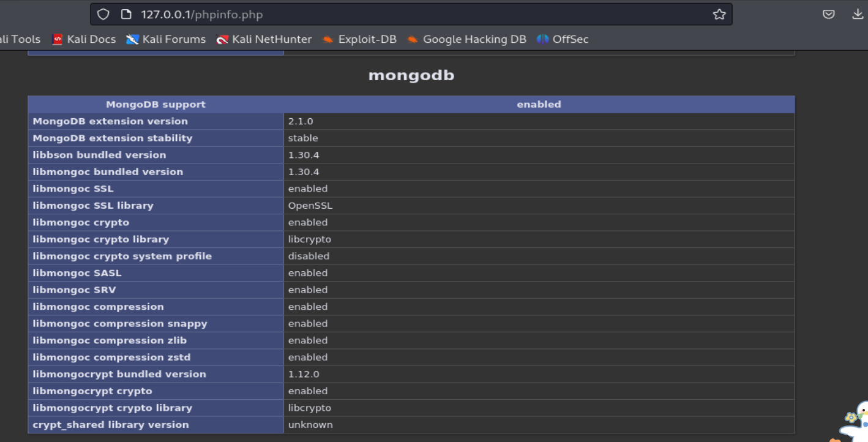Click the MongoDB extension version value 2.1.0
Viewport: 868px width, 442px height.
(301, 121)
